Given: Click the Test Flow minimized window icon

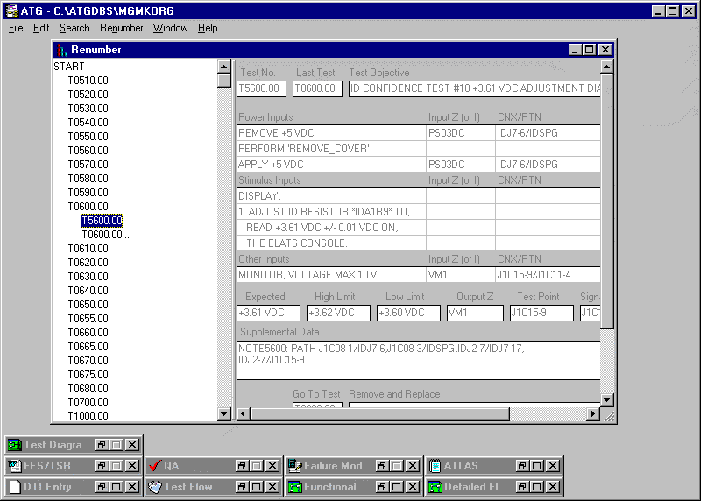Looking at the screenshot, I should (155, 487).
